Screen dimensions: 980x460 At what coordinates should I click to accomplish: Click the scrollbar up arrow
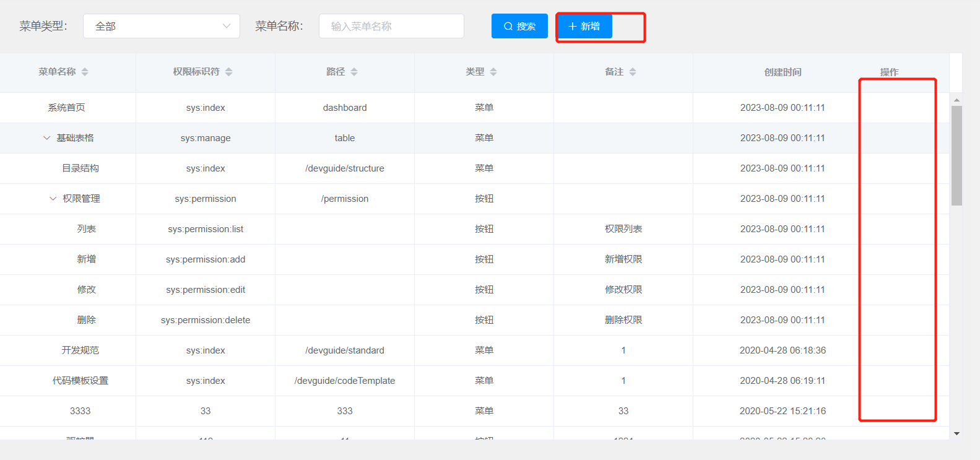956,100
